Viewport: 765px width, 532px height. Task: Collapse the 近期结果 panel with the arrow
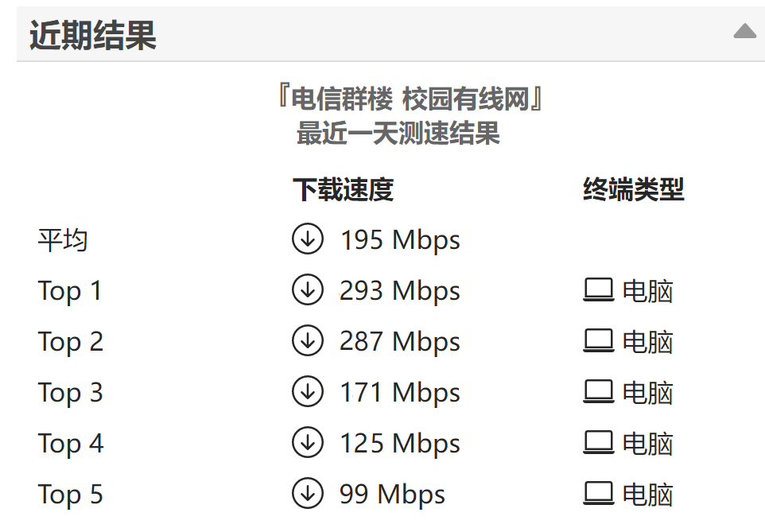[x=744, y=31]
